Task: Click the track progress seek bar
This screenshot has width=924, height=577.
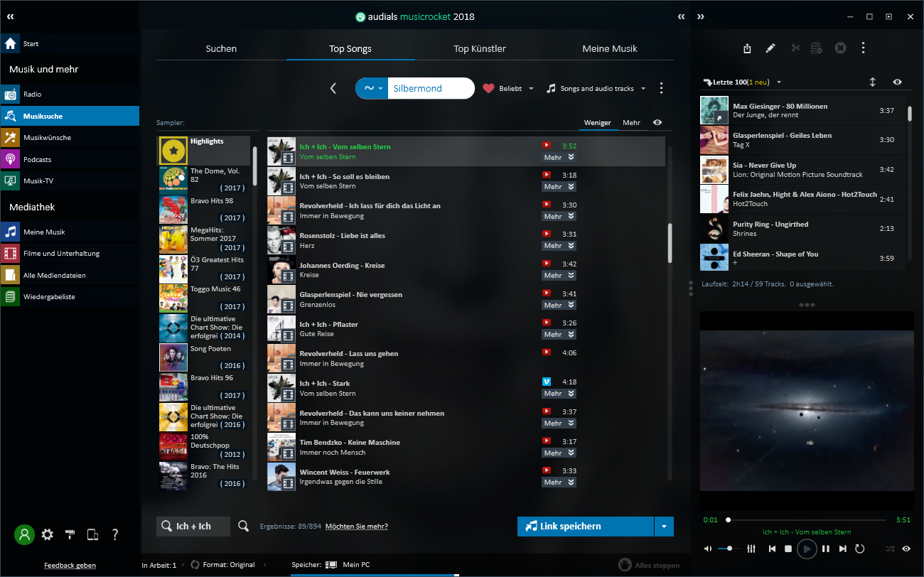Action: [807, 519]
